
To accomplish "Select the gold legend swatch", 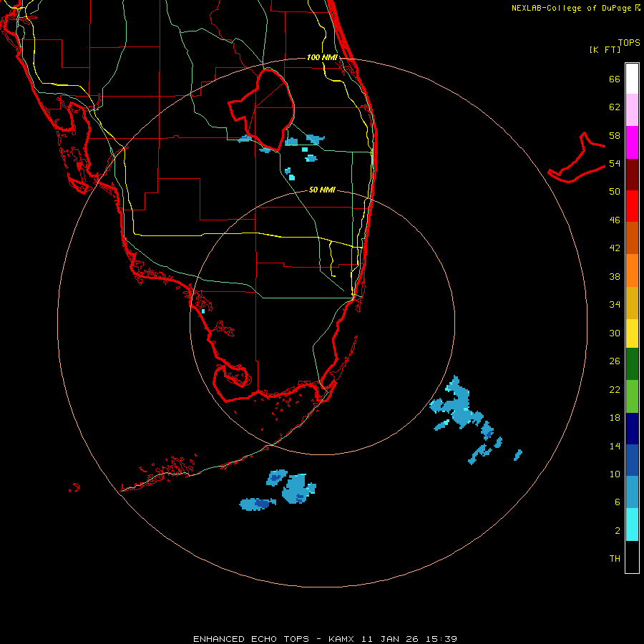I will coord(632,303).
